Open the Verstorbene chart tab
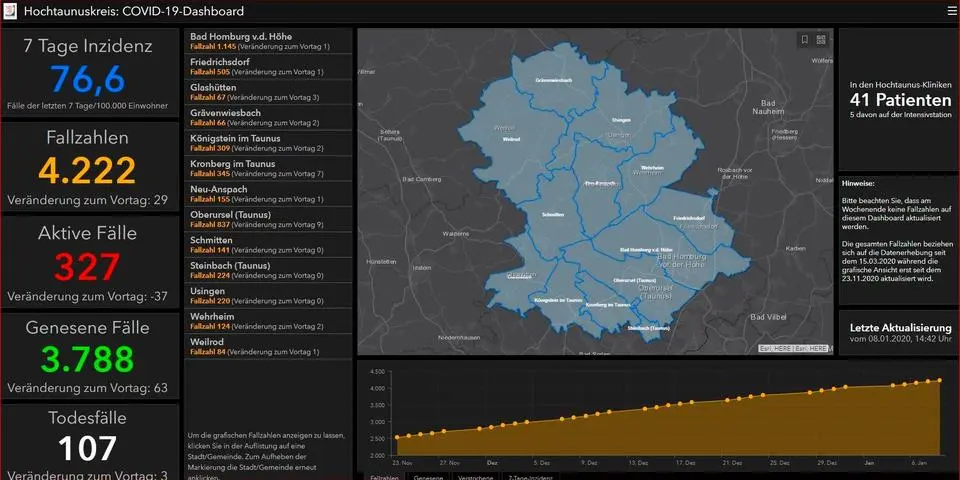Viewport: 960px width, 480px height. point(475,477)
